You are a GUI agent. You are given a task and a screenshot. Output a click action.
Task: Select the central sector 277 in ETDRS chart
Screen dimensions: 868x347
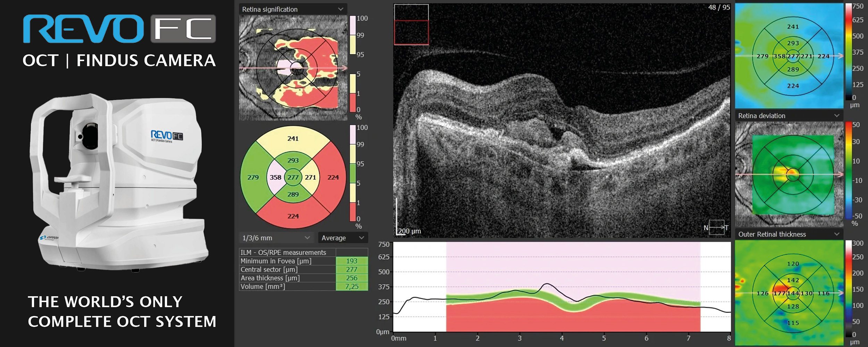coord(293,177)
